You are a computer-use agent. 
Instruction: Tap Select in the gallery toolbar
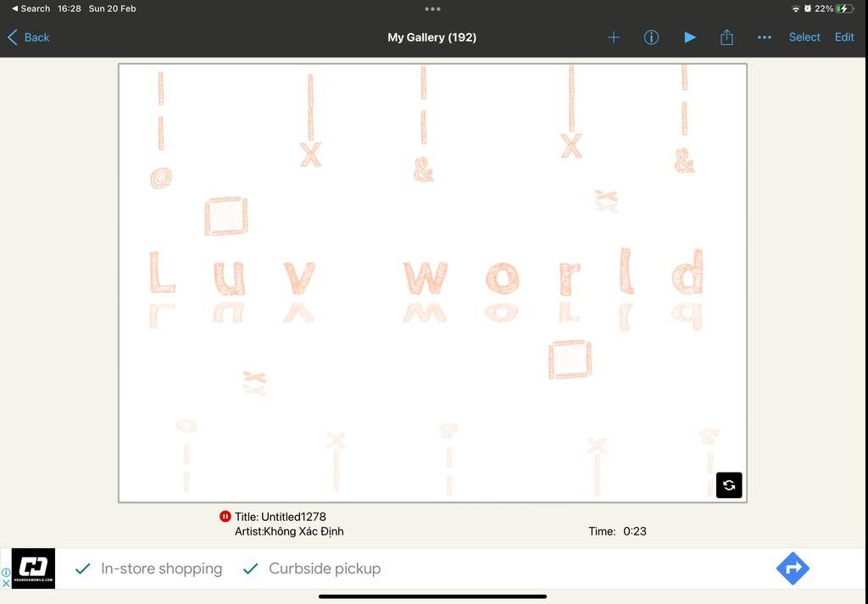point(804,37)
